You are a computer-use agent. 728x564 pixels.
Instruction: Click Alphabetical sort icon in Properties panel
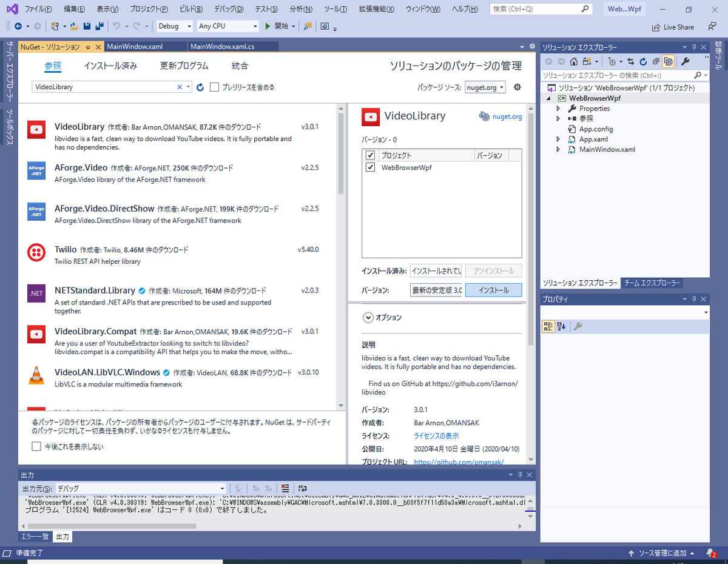(561, 326)
